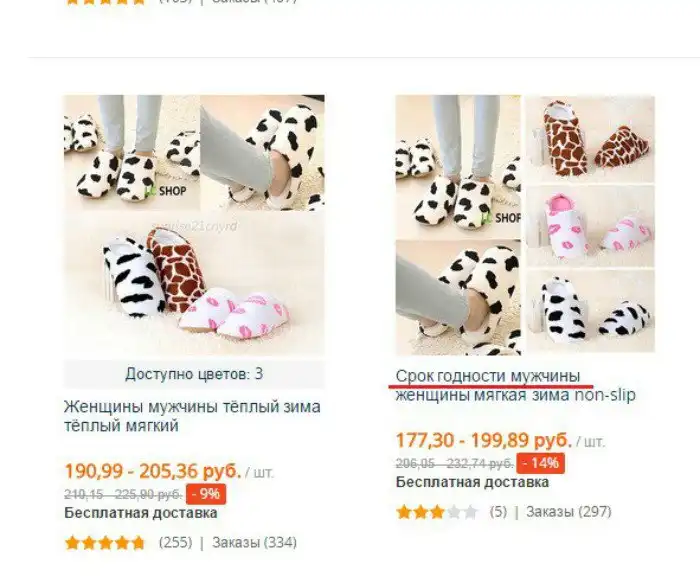700x583 pixels.
Task: Open (255) reviews count link
Action: [175, 543]
